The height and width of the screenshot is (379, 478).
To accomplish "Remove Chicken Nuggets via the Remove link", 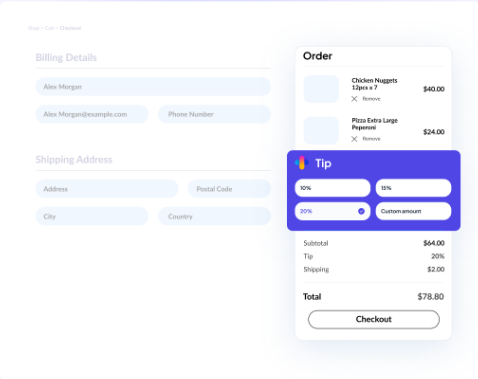I will (x=371, y=99).
